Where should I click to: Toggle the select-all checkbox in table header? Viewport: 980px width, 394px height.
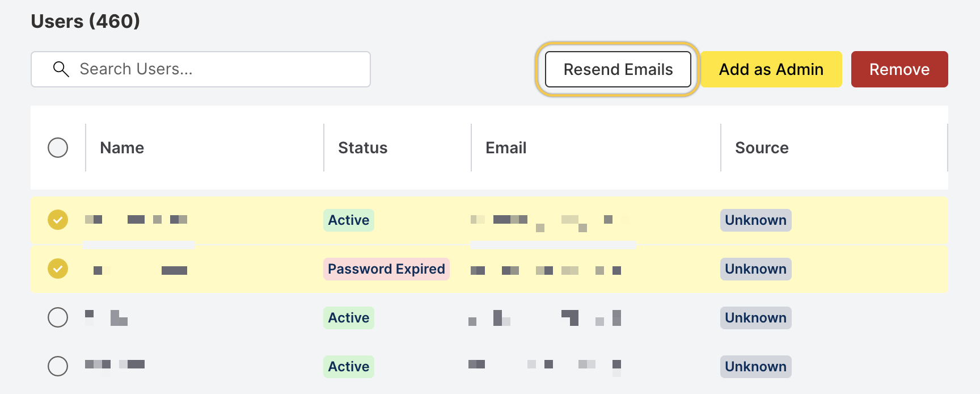pos(58,148)
